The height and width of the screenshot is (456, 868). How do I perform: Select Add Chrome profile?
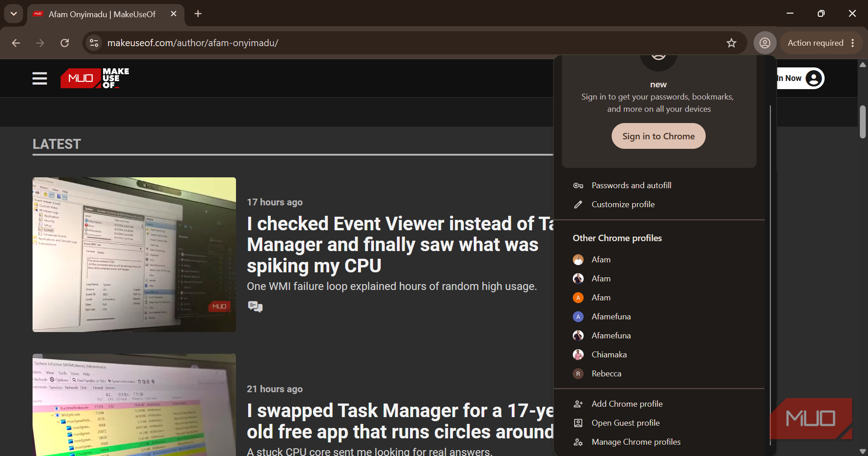pyautogui.click(x=659, y=404)
